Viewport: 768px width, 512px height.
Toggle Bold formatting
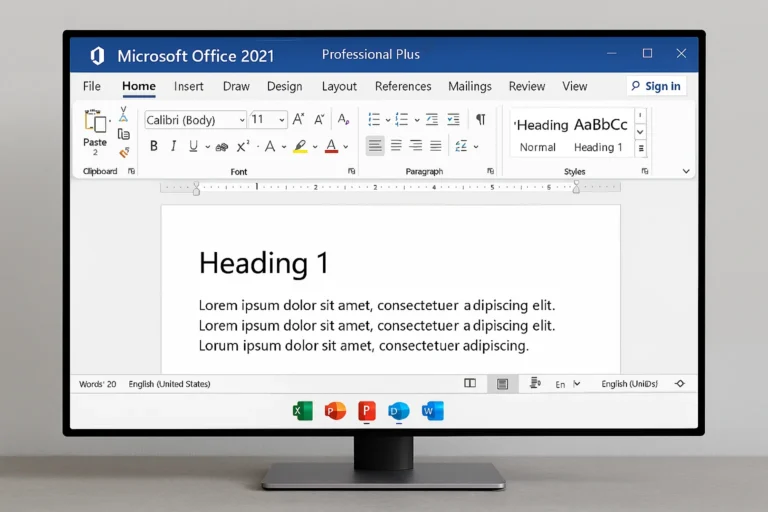click(153, 146)
